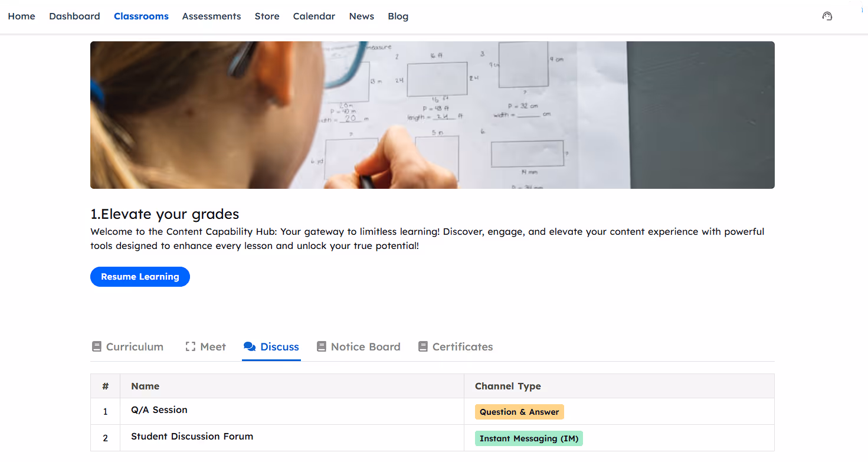Click the Instant Messaging (IM) badge
Viewport: 868px width, 462px height.
tap(529, 438)
